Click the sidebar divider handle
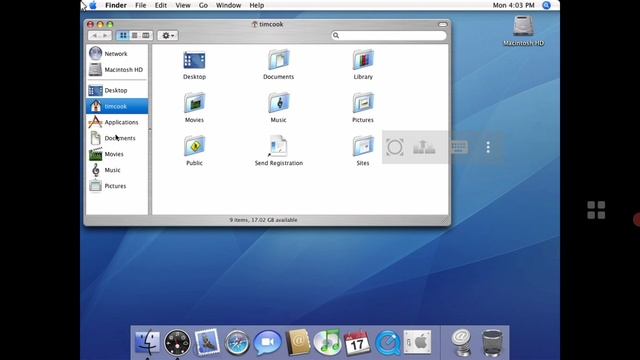This screenshot has height=360, width=640. (x=150, y=130)
